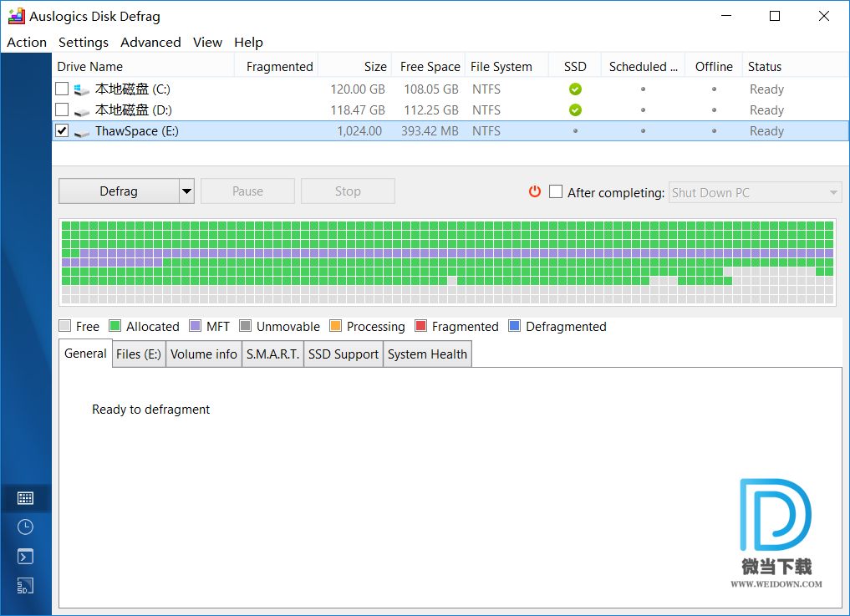Switch to the Files (E:) tab

tap(139, 354)
